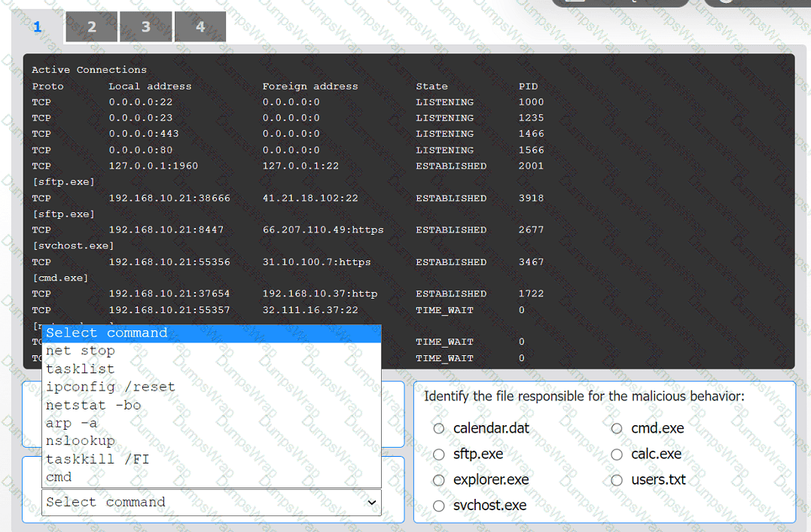This screenshot has width=811, height=532.
Task: Switch to tab 1
Action: click(x=37, y=27)
